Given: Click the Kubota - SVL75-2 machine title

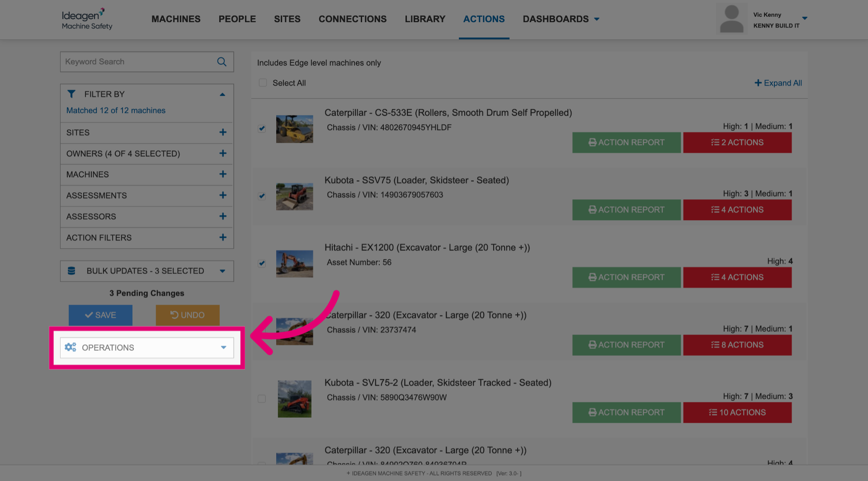Looking at the screenshot, I should tap(438, 382).
